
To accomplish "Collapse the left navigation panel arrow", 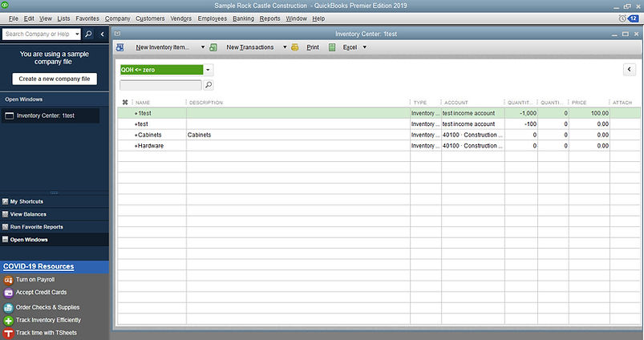I will pos(103,34).
